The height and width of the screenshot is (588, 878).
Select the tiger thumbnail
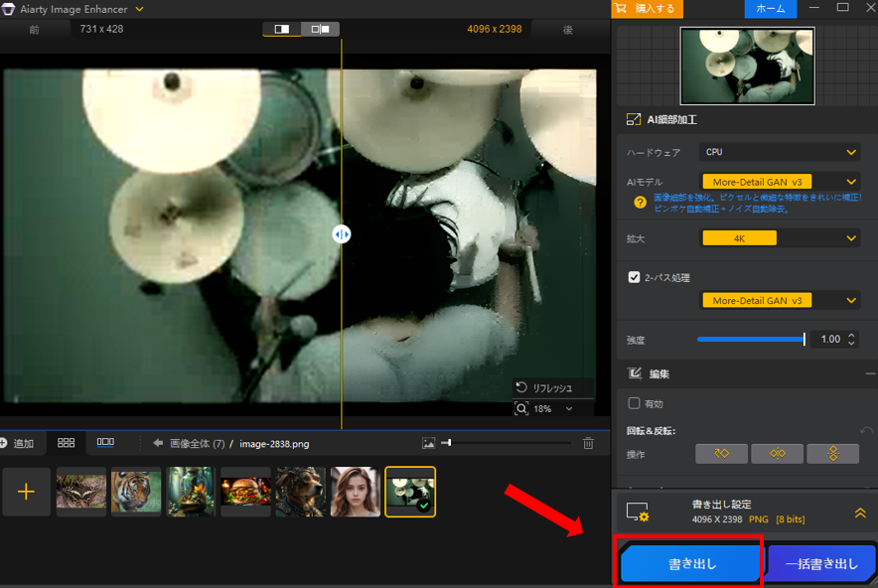coord(136,492)
